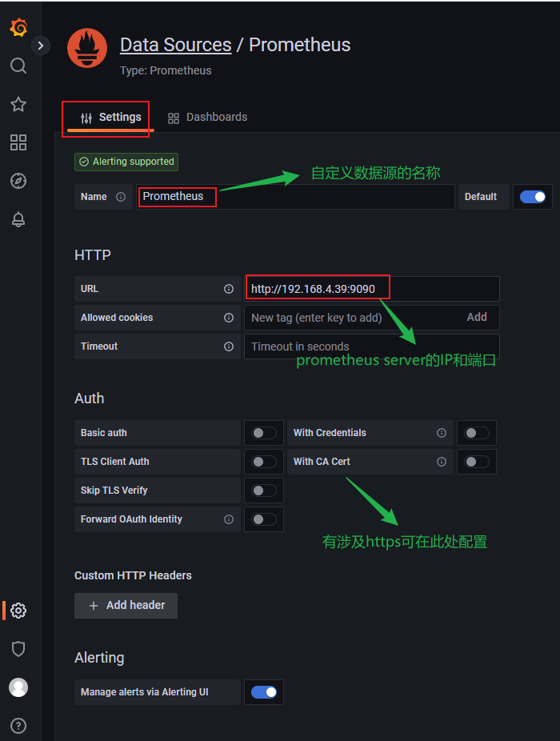Open user profile avatar in sidebar
Viewport: 560px width, 741px height.
coord(18,687)
